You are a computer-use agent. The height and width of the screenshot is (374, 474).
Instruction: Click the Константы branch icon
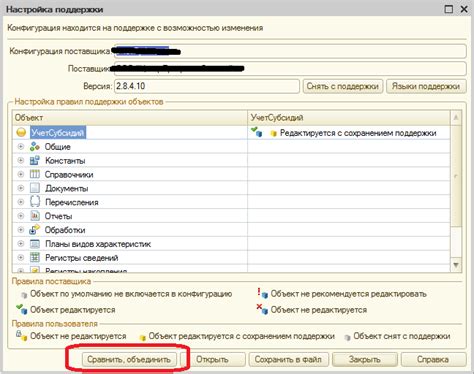(35, 160)
